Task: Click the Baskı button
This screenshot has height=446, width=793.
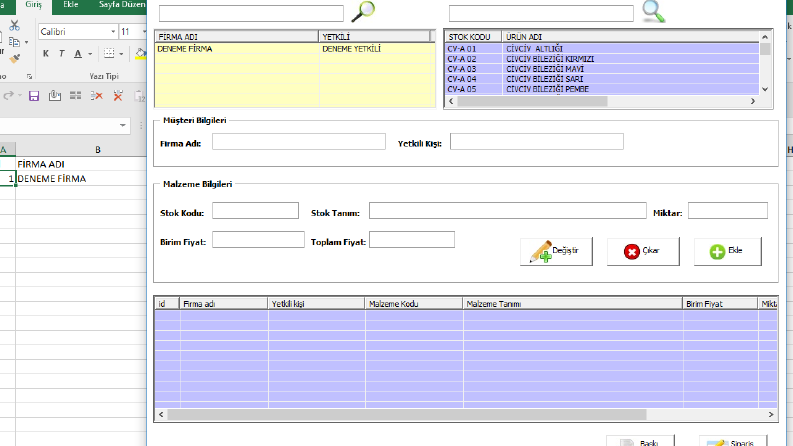Action: coord(640,441)
